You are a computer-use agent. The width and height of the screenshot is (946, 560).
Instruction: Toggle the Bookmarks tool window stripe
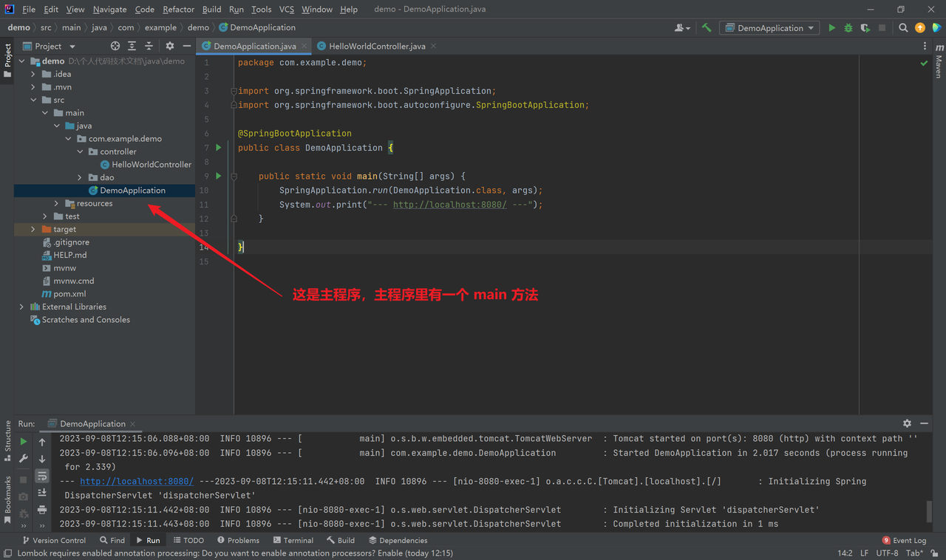8,501
